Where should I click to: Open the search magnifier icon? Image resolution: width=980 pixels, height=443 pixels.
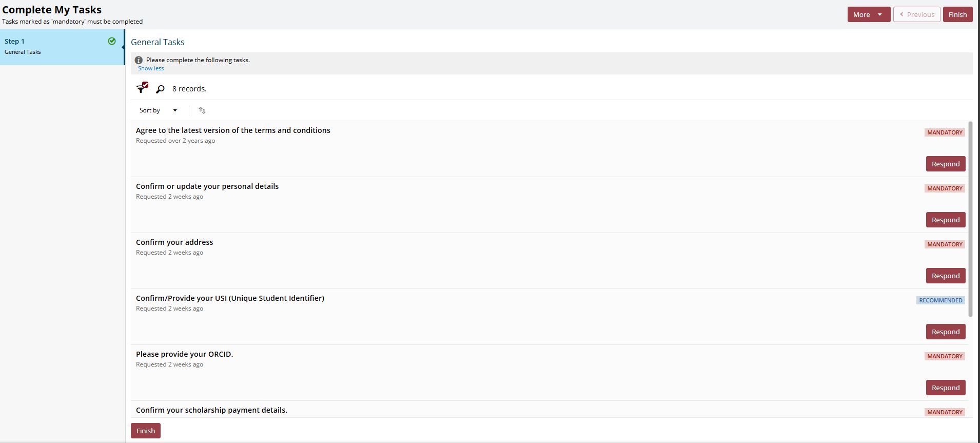(x=160, y=89)
